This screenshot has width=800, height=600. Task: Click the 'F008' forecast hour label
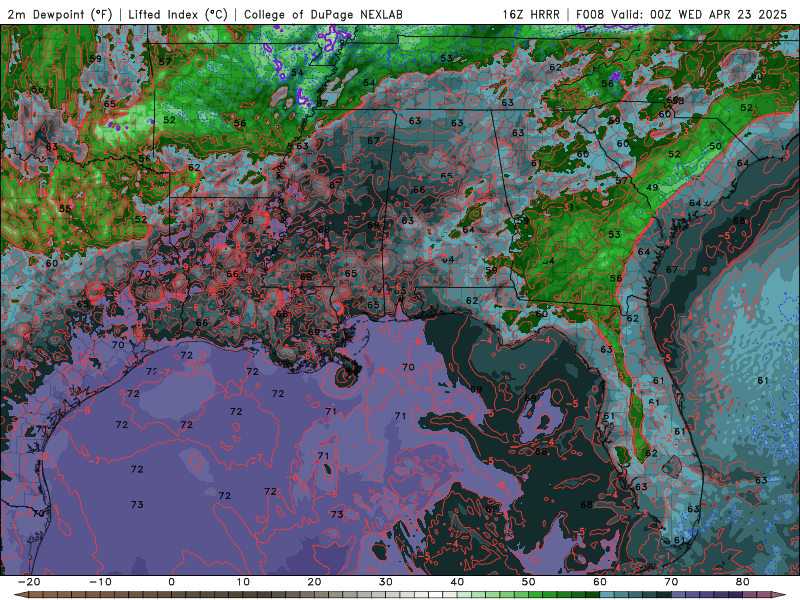pyautogui.click(x=591, y=14)
